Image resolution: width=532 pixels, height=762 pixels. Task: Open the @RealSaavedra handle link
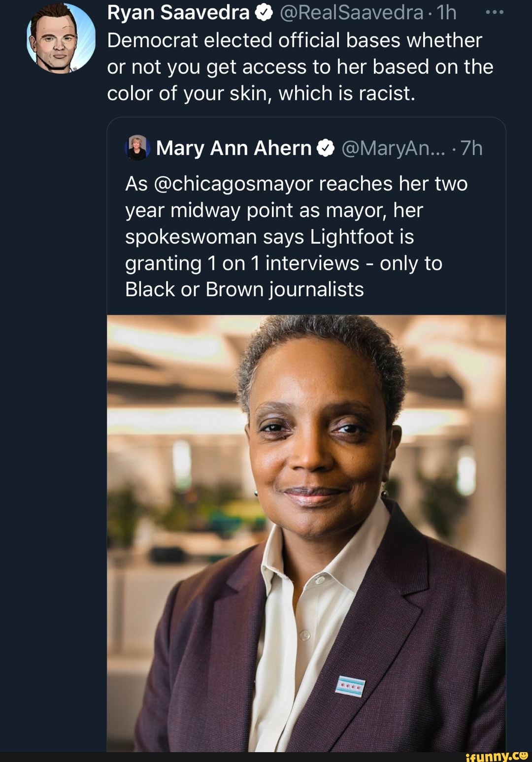click(351, 13)
